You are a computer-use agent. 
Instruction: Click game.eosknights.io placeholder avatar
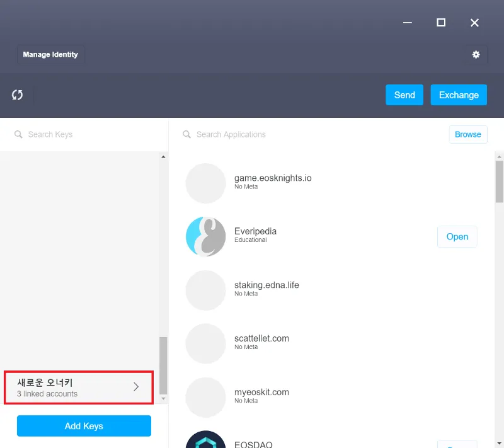[206, 183]
